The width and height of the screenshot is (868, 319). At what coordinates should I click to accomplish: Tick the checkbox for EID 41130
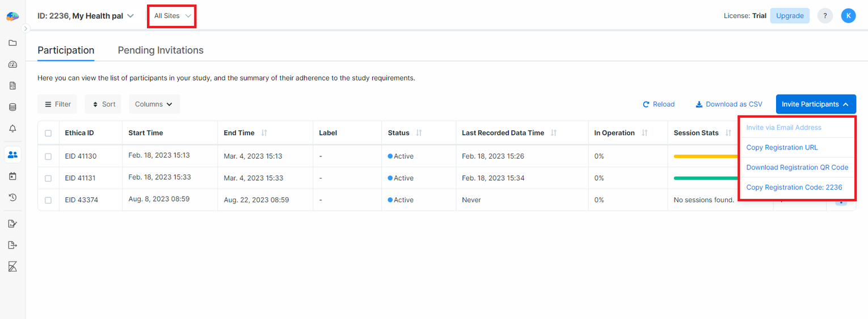48,156
